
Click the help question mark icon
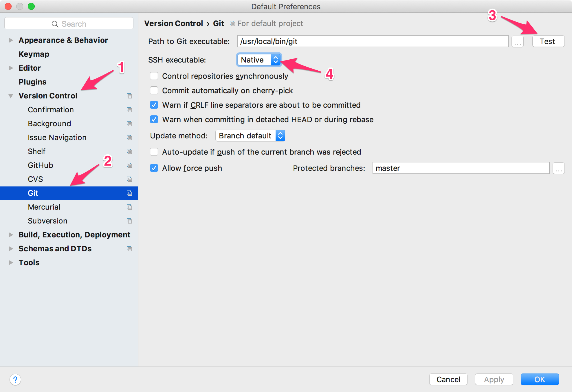[15, 380]
